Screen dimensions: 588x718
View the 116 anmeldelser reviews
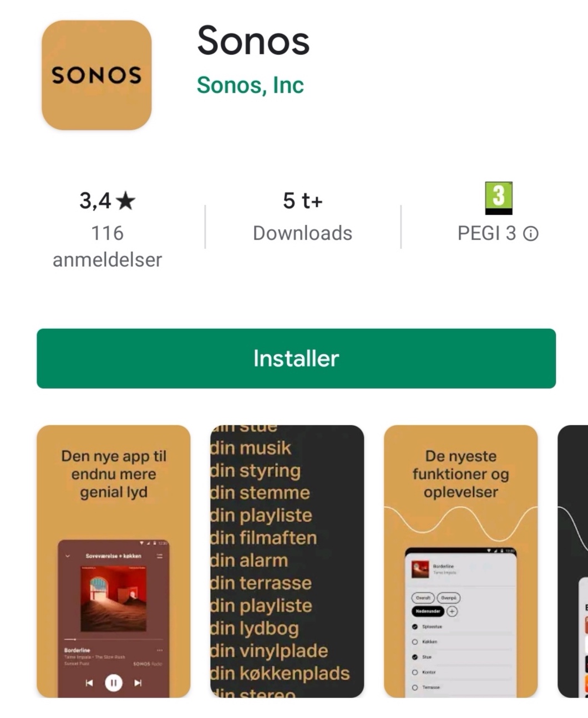point(108,246)
